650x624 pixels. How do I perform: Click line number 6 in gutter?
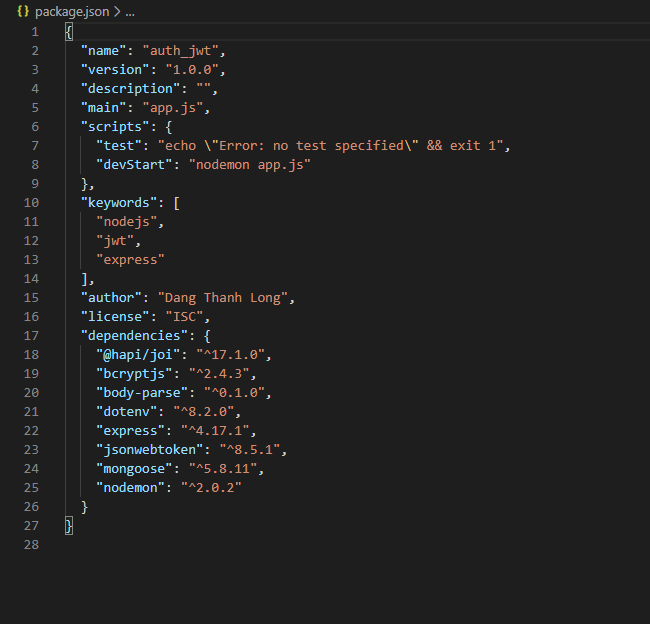(35, 127)
